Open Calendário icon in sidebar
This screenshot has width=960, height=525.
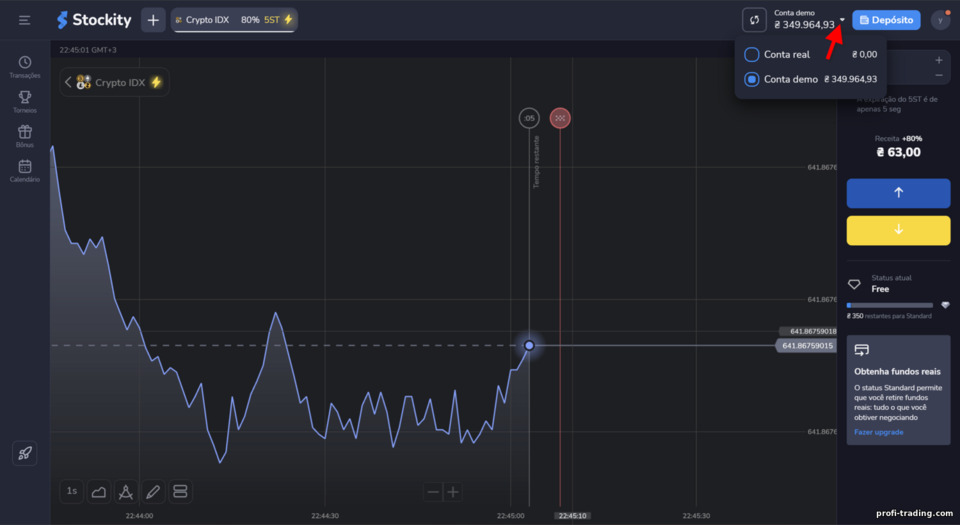tap(24, 171)
